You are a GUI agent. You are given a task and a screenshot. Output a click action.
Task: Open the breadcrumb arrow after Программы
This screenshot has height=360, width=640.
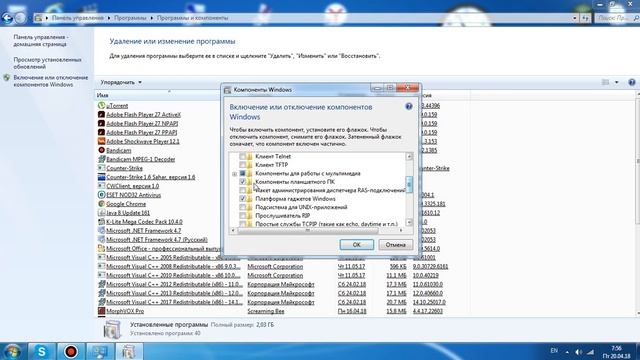click(x=151, y=18)
